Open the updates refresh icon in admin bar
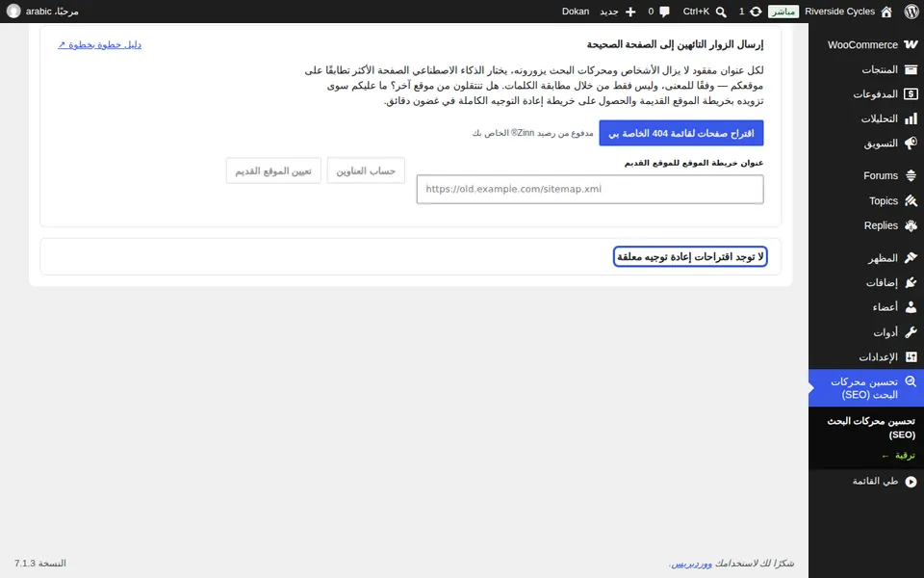This screenshot has width=924, height=578. click(x=756, y=12)
